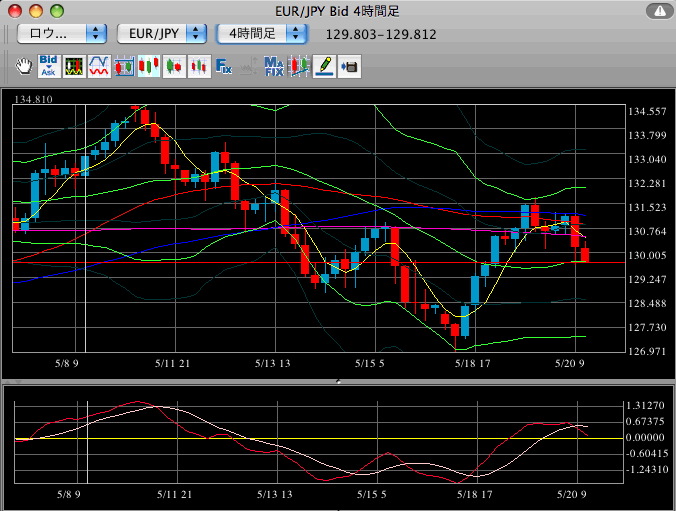Click the green-and-red candlestick crosshair icon
This screenshot has height=511, width=676.
click(174, 66)
